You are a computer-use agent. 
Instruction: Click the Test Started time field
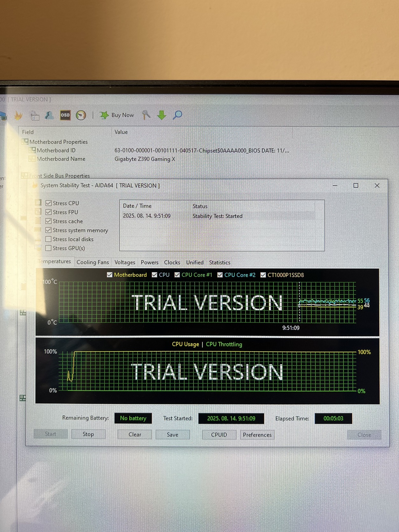point(231,418)
